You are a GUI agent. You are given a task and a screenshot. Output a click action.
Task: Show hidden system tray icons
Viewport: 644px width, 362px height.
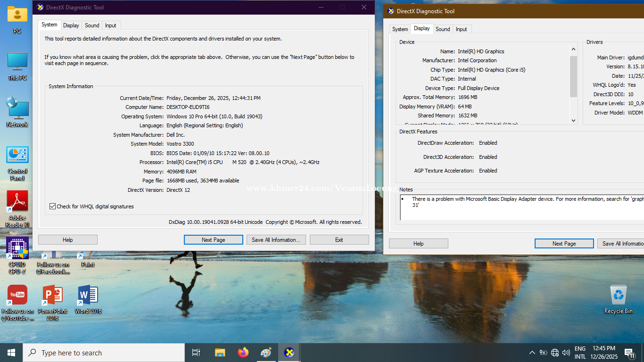[532, 353]
